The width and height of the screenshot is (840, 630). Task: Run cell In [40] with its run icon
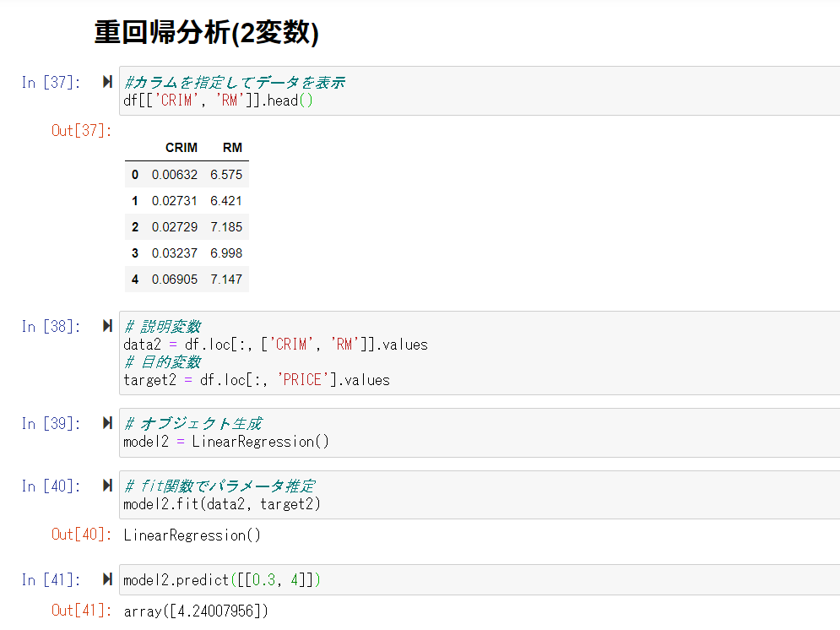(108, 486)
